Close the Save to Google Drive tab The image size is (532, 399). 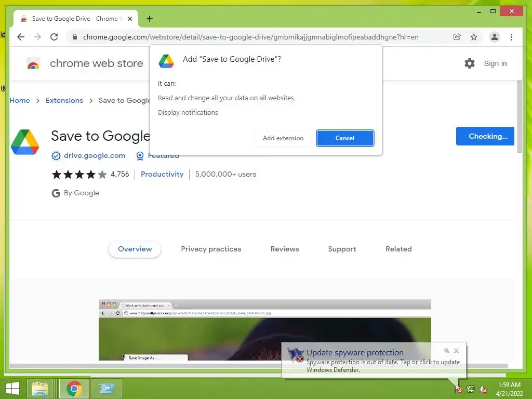tap(130, 19)
